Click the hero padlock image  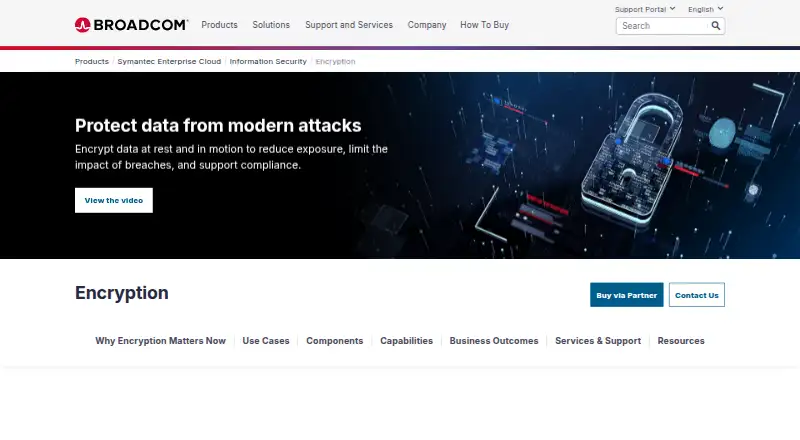[x=633, y=158]
